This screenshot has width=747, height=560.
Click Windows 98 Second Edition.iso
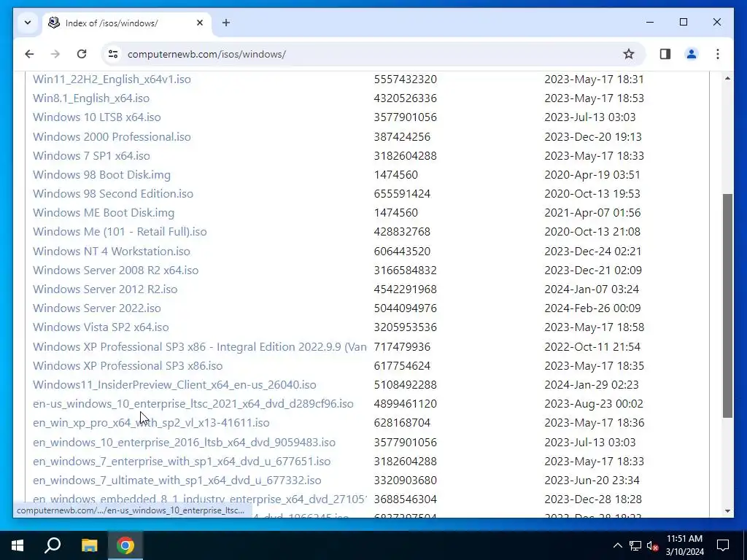tap(113, 194)
